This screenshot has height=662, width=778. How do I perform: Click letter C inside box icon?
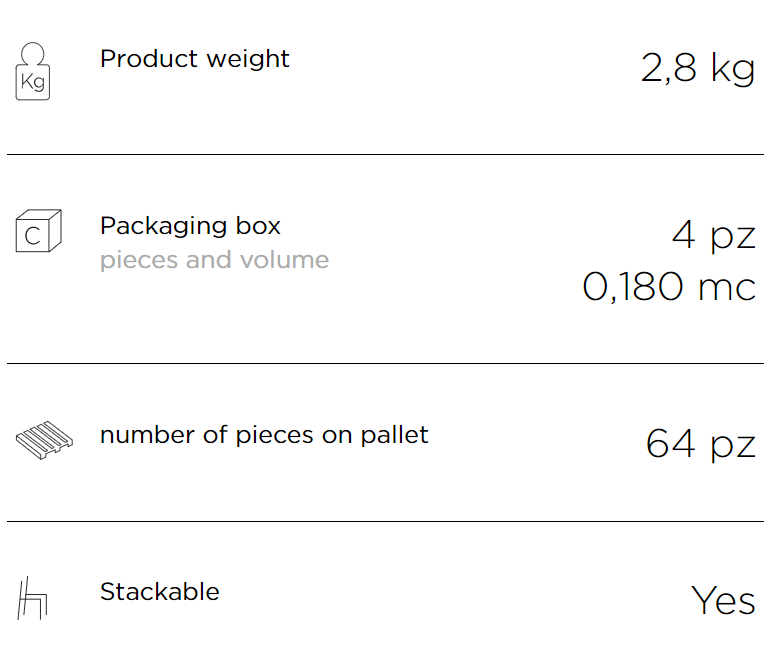click(x=33, y=236)
